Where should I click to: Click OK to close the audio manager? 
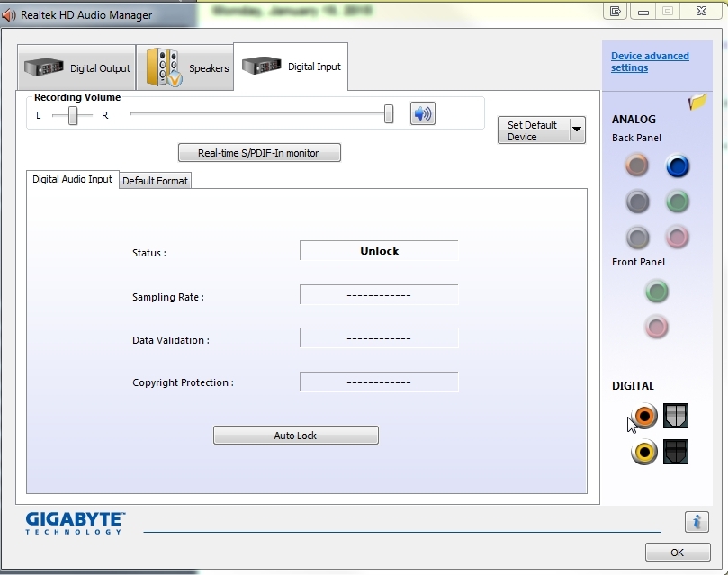pos(678,553)
